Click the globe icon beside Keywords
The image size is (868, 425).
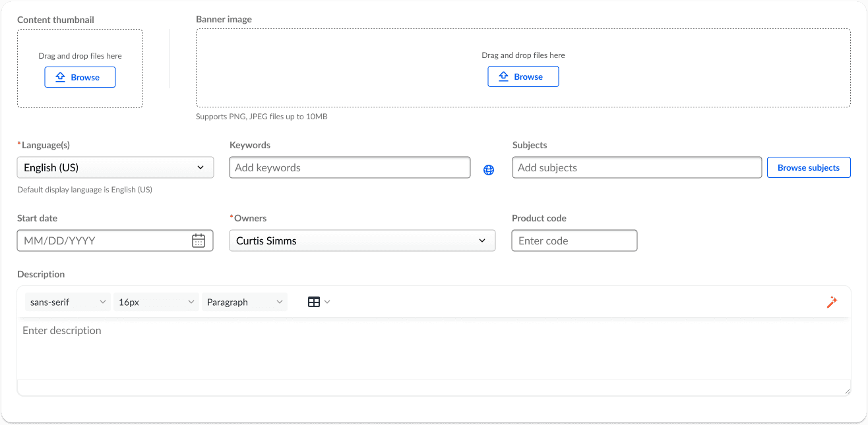pyautogui.click(x=489, y=170)
